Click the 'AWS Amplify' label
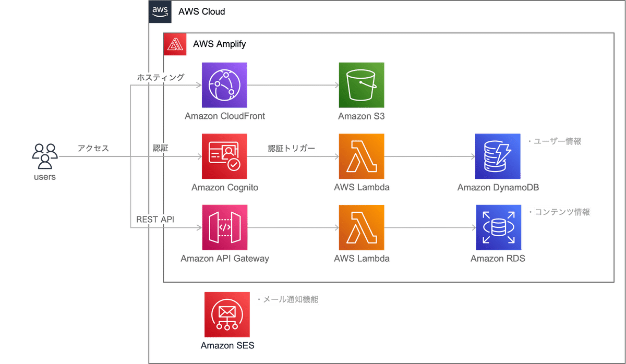 tap(220, 44)
